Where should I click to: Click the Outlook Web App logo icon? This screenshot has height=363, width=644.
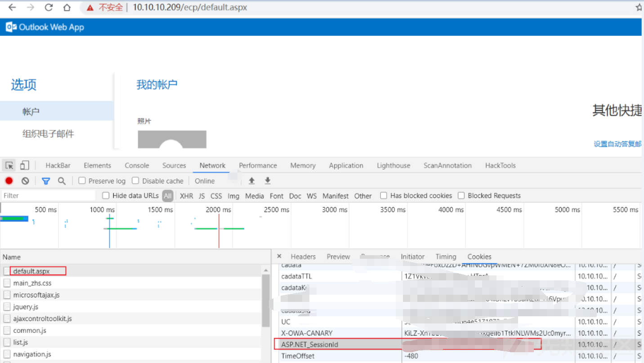click(11, 27)
